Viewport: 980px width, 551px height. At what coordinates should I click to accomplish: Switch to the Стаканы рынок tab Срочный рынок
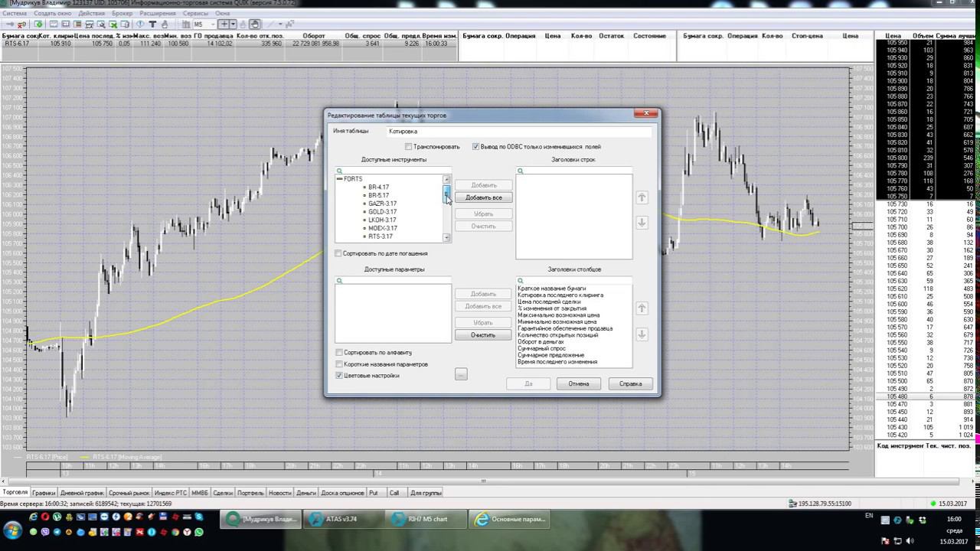129,493
